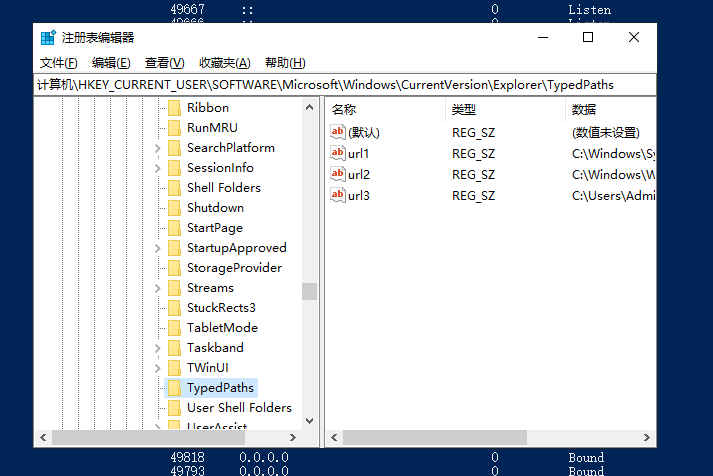Image resolution: width=713 pixels, height=476 pixels.
Task: Select the Shell Folders tree key label
Action: click(224, 188)
